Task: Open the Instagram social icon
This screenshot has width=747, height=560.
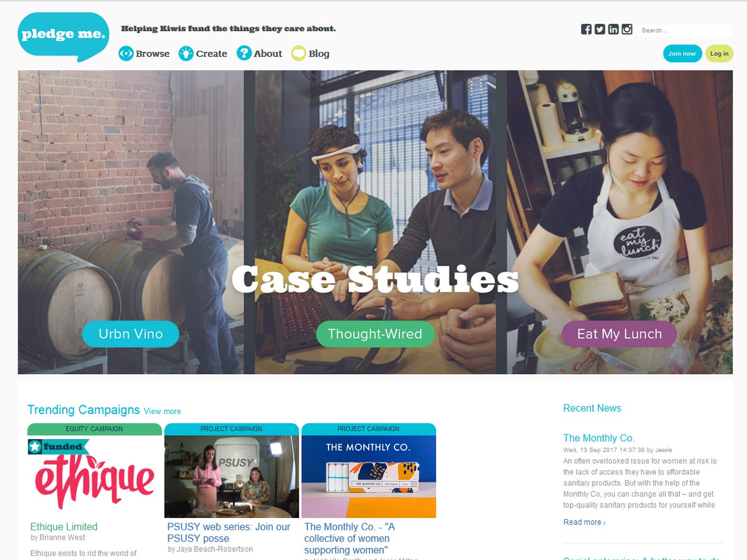Action: point(627,29)
